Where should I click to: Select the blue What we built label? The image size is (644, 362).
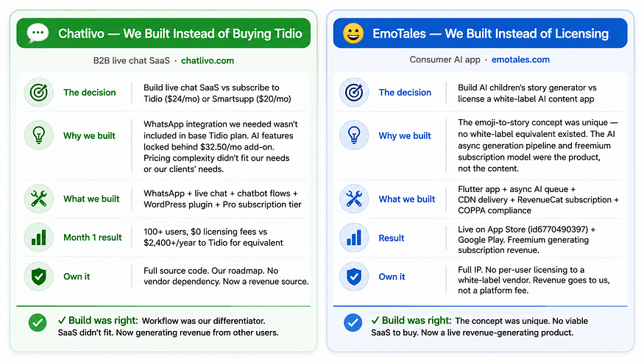coord(406,199)
